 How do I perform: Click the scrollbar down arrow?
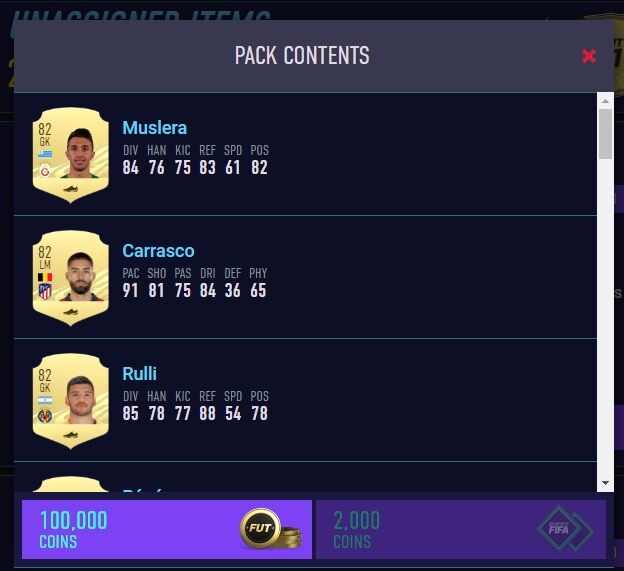[605, 483]
